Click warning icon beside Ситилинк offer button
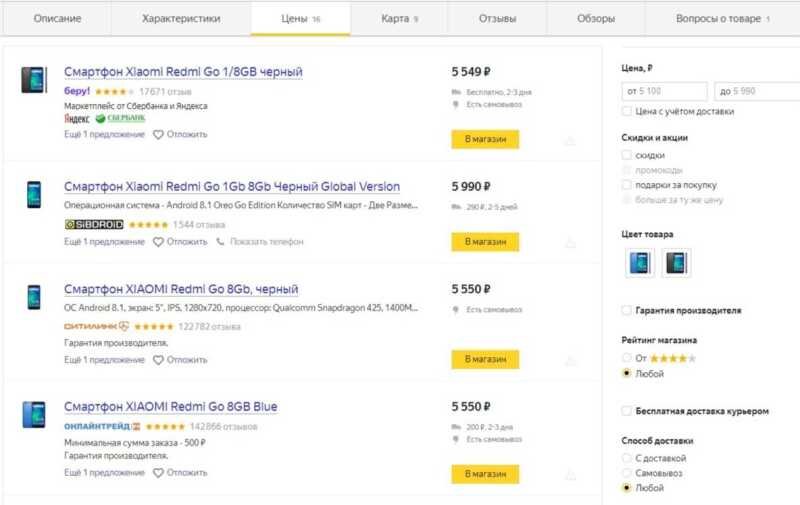This screenshot has height=505, width=800. (x=571, y=361)
